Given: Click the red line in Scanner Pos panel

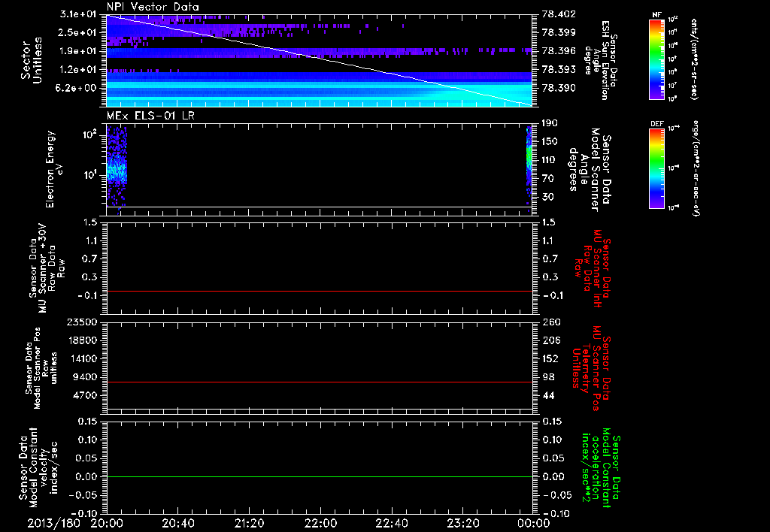Looking at the screenshot, I should coord(319,382).
